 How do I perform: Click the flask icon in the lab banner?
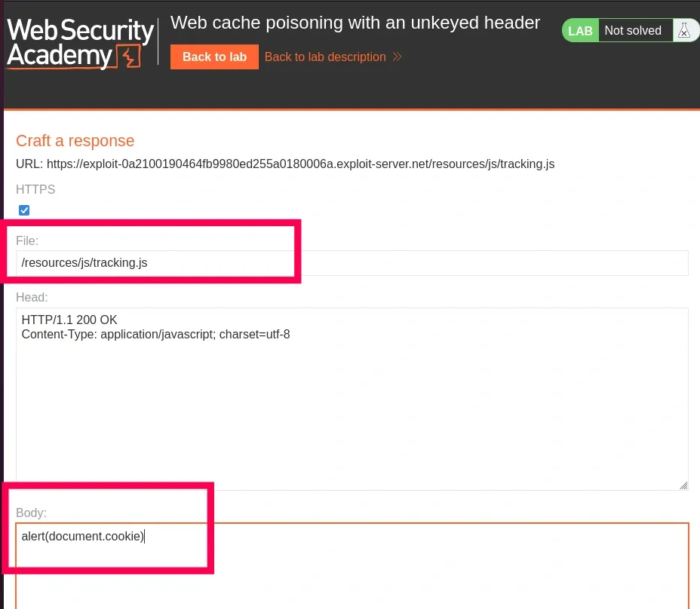pos(685,30)
